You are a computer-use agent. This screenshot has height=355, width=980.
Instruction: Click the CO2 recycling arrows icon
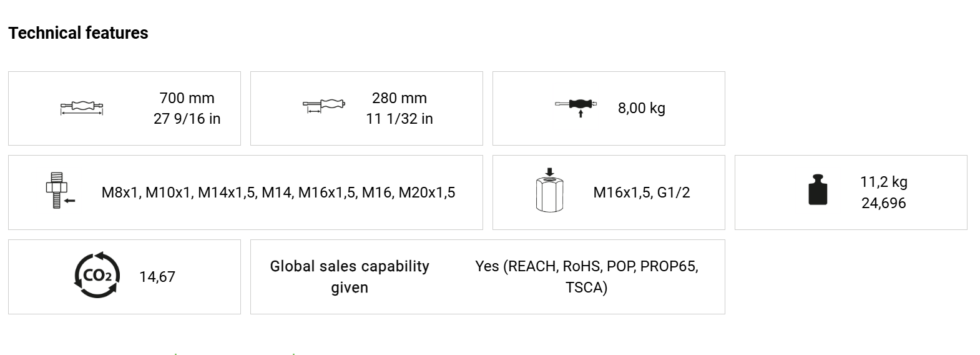[x=97, y=276]
